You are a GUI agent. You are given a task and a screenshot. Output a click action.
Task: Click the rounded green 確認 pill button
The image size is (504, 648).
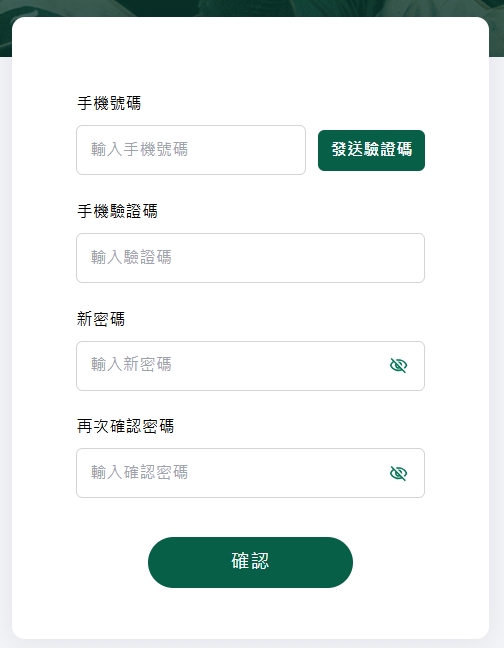coord(250,562)
